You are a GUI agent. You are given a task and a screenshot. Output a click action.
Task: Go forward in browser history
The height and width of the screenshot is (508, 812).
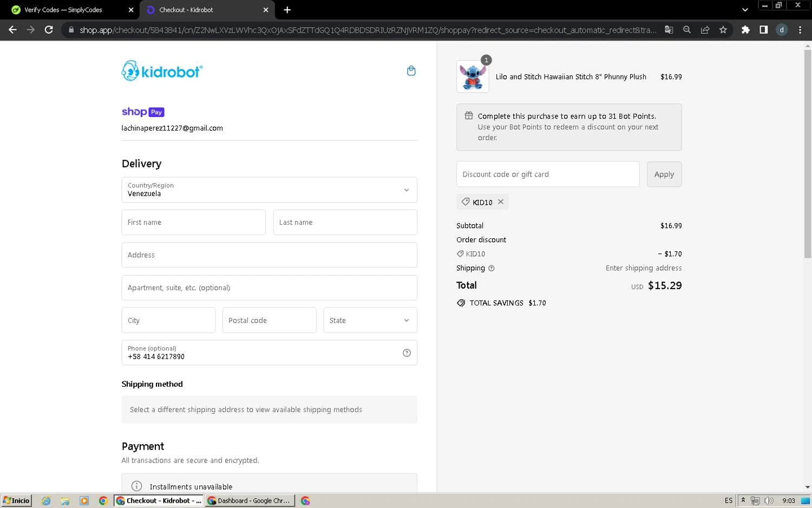pyautogui.click(x=30, y=30)
